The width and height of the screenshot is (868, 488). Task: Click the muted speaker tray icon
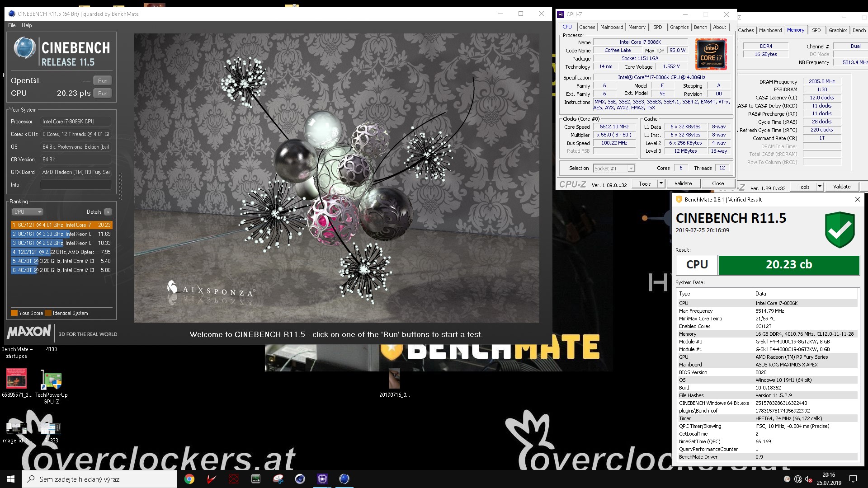click(x=809, y=479)
